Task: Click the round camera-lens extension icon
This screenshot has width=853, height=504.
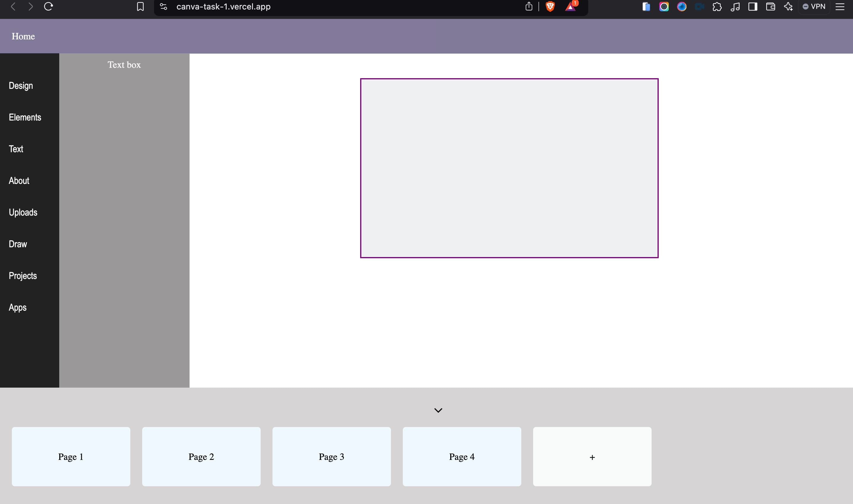Action: [x=664, y=7]
